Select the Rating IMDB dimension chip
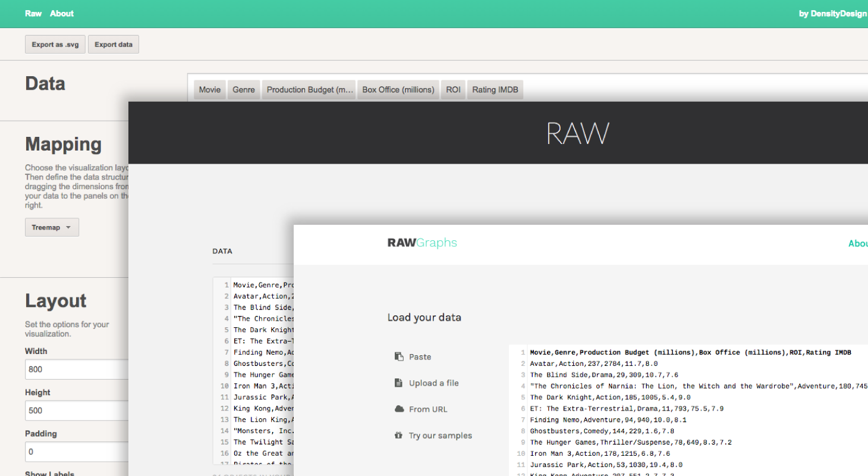The height and width of the screenshot is (476, 868). click(x=495, y=90)
